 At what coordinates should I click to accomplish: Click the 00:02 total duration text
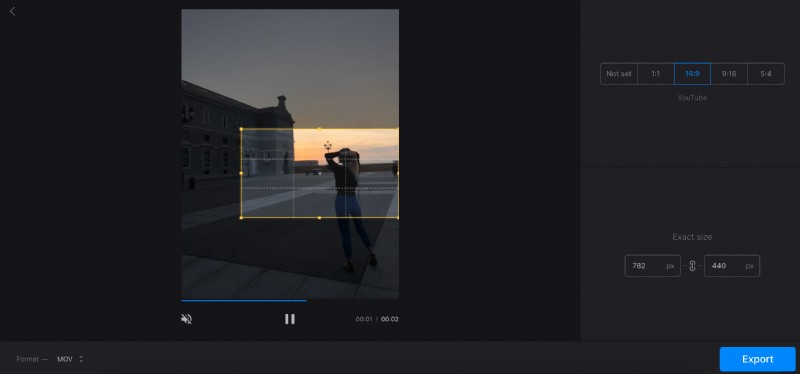tap(390, 319)
